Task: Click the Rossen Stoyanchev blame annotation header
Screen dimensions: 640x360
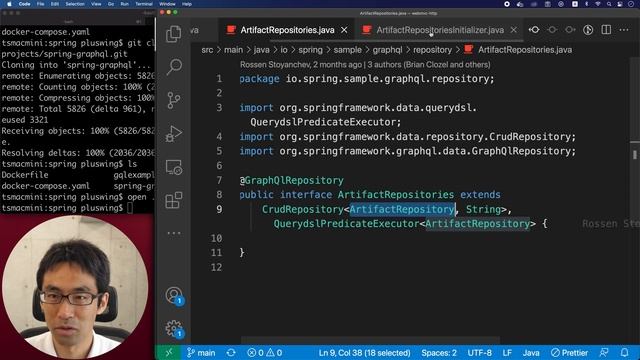Action: pyautogui.click(x=365, y=64)
